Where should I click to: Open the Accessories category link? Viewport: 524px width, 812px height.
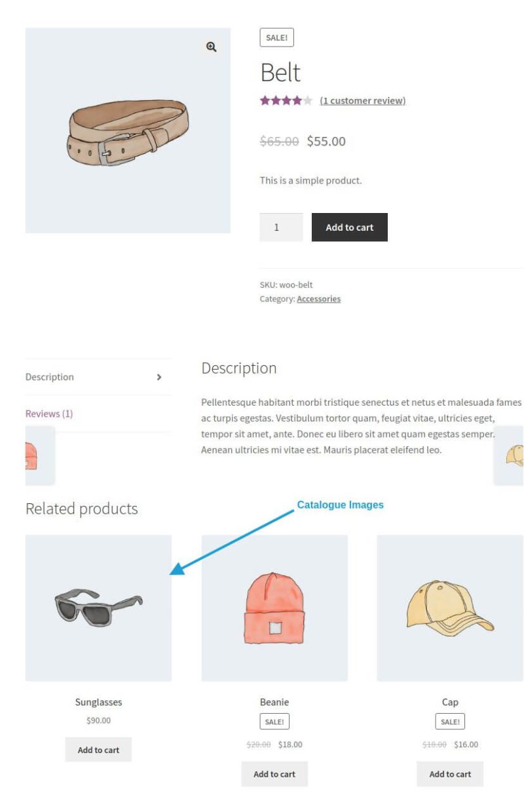pos(318,299)
